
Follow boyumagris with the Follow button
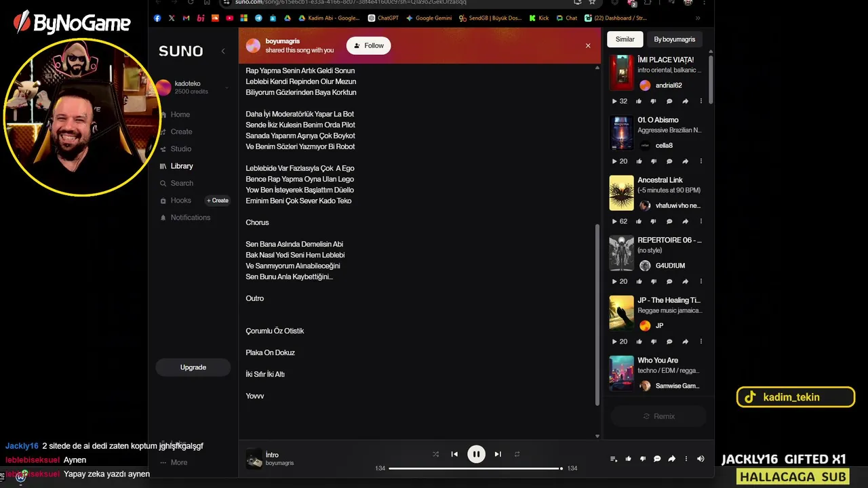[x=368, y=45]
